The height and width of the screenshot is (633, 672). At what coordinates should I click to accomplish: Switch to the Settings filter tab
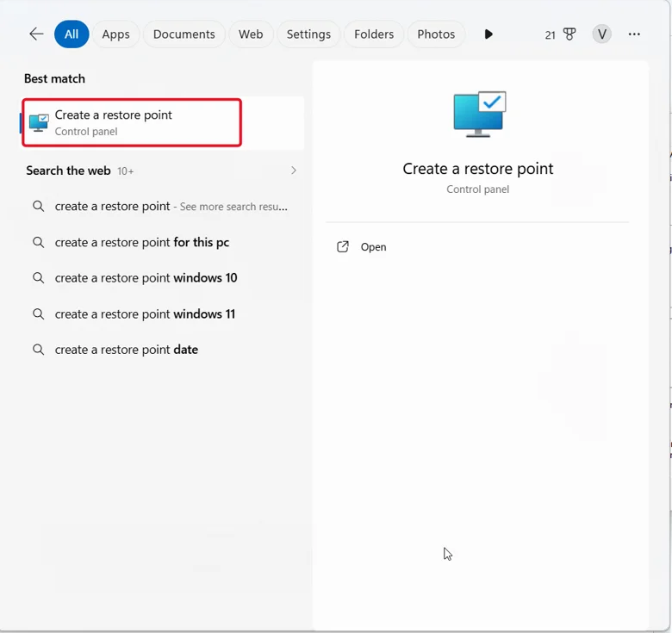pyautogui.click(x=308, y=34)
